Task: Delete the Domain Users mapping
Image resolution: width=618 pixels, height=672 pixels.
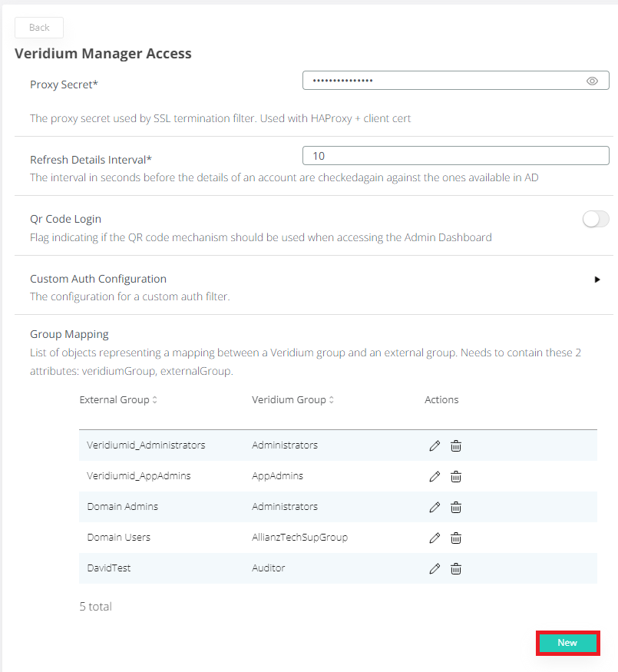Action: (x=455, y=538)
